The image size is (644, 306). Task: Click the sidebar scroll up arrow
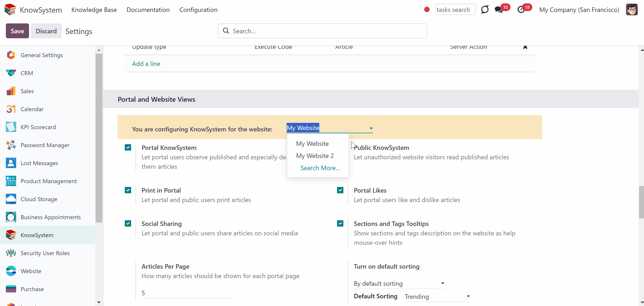(99, 50)
